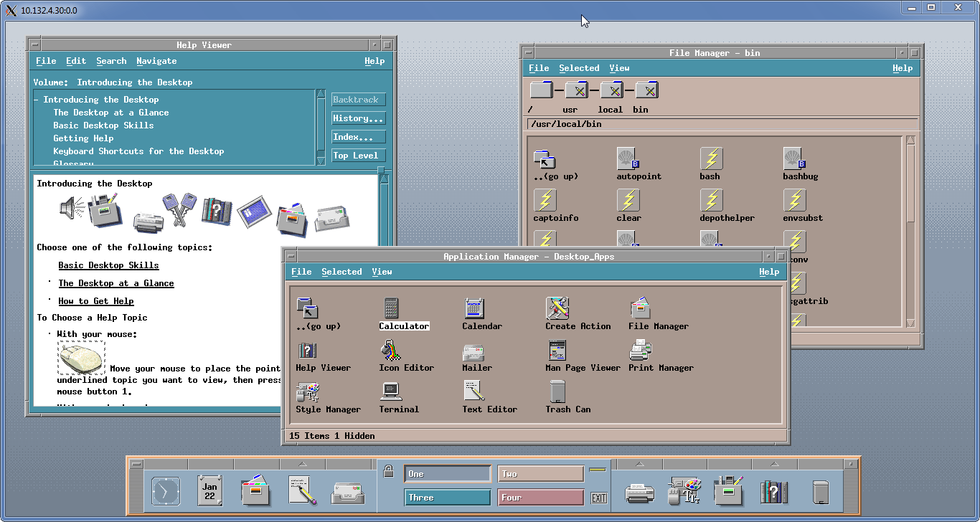This screenshot has height=522, width=980.
Task: Open the Mailer icon on the front panel
Action: tap(347, 492)
